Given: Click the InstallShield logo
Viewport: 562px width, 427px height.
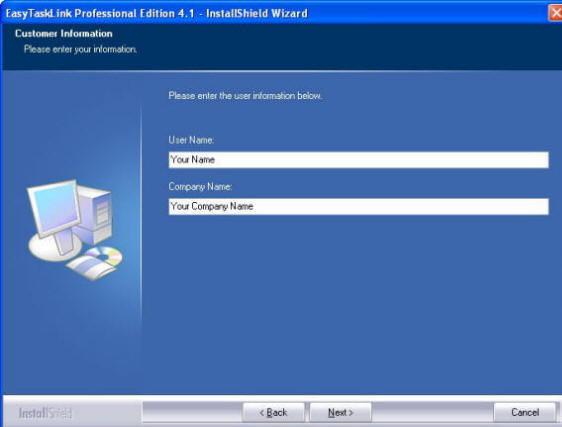Looking at the screenshot, I should (45, 413).
